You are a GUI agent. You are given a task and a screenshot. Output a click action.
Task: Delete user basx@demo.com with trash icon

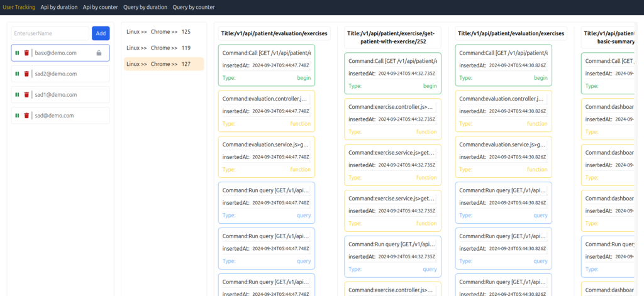(26, 53)
